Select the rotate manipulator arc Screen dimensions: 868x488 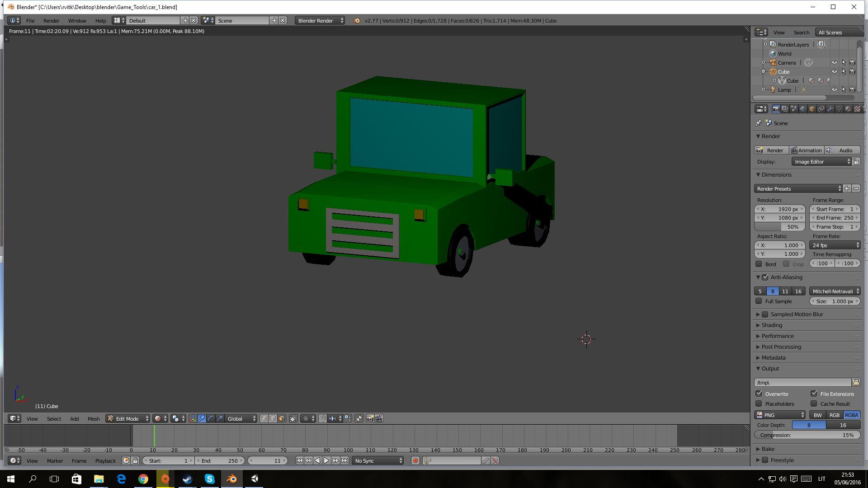click(x=211, y=418)
